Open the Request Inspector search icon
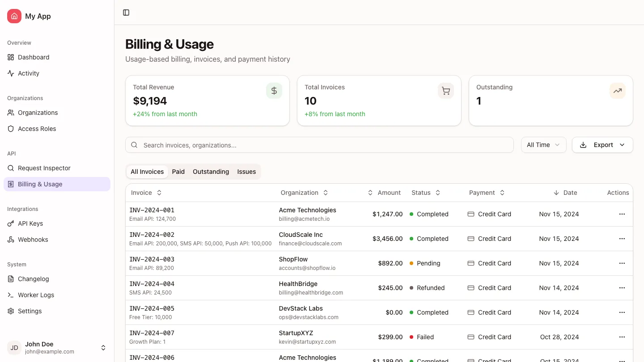The width and height of the screenshot is (644, 362). click(11, 168)
